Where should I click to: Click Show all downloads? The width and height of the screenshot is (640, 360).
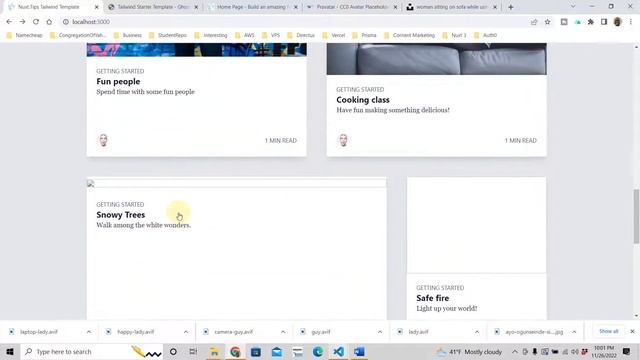pyautogui.click(x=608, y=331)
